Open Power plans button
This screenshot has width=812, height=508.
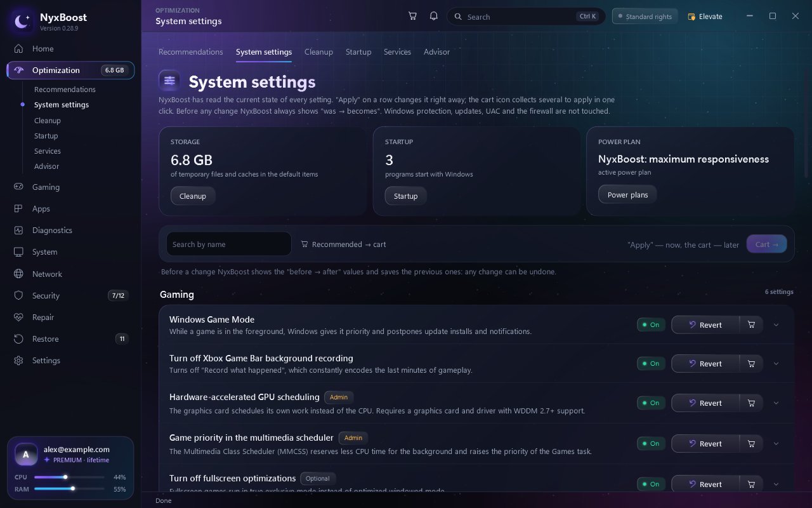[627, 195]
